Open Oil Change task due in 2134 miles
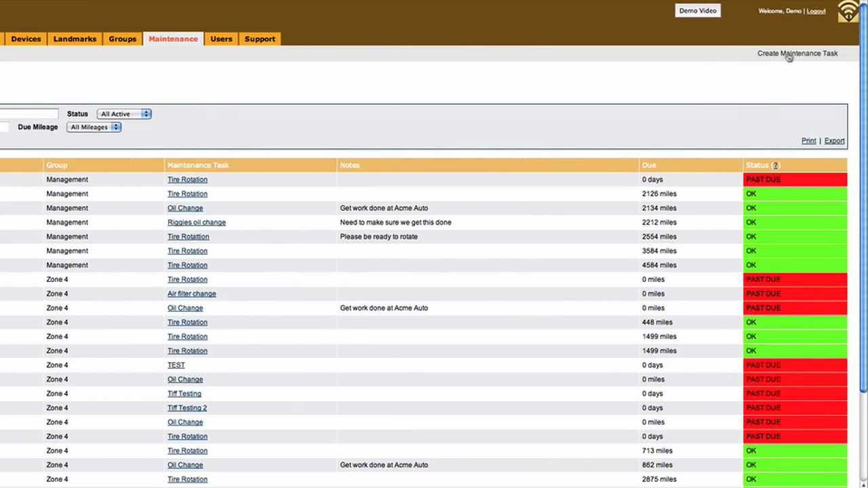The width and height of the screenshot is (868, 488). pyautogui.click(x=185, y=208)
